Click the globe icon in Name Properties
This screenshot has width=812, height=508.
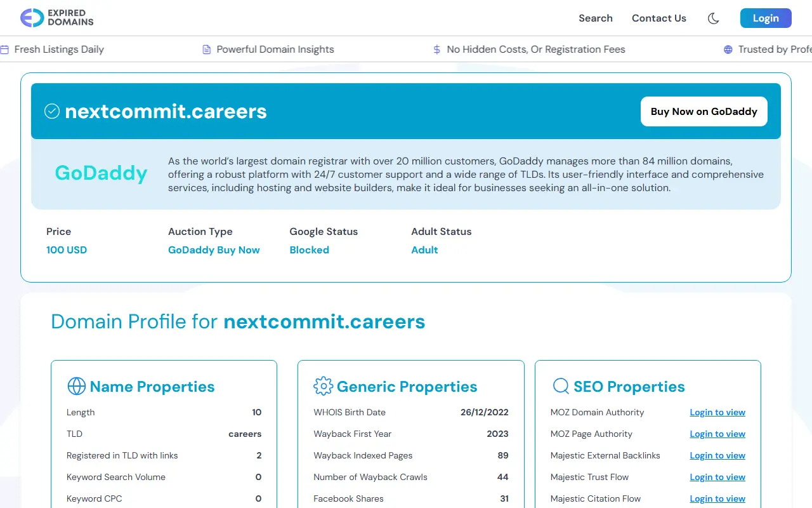click(76, 386)
